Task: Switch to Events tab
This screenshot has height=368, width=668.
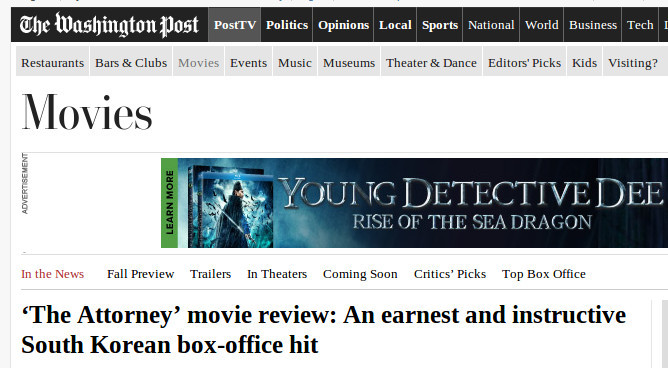Action: pos(248,63)
